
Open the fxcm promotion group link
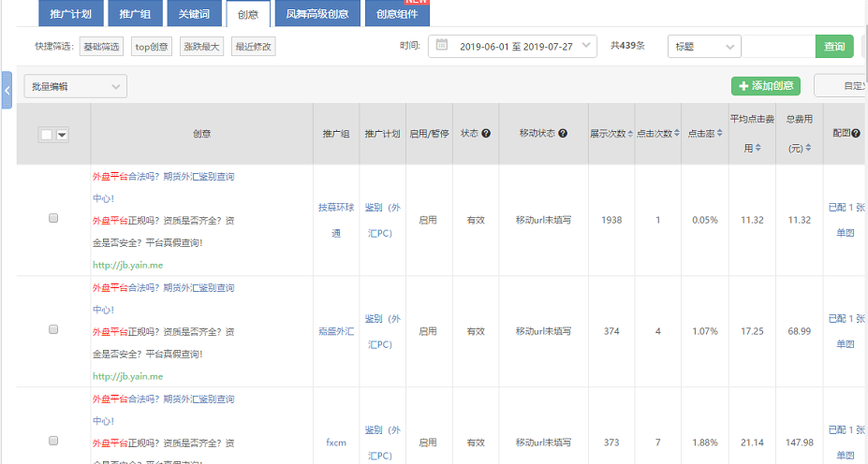point(336,442)
